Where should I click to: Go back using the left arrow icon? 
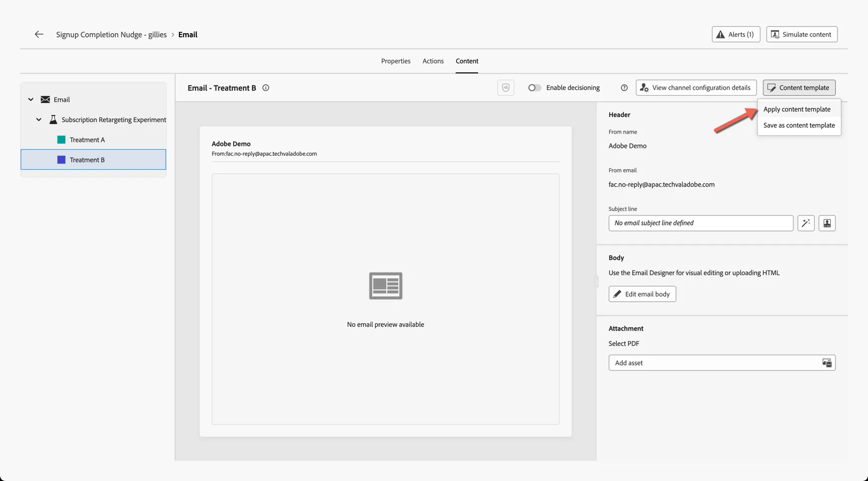tap(39, 34)
